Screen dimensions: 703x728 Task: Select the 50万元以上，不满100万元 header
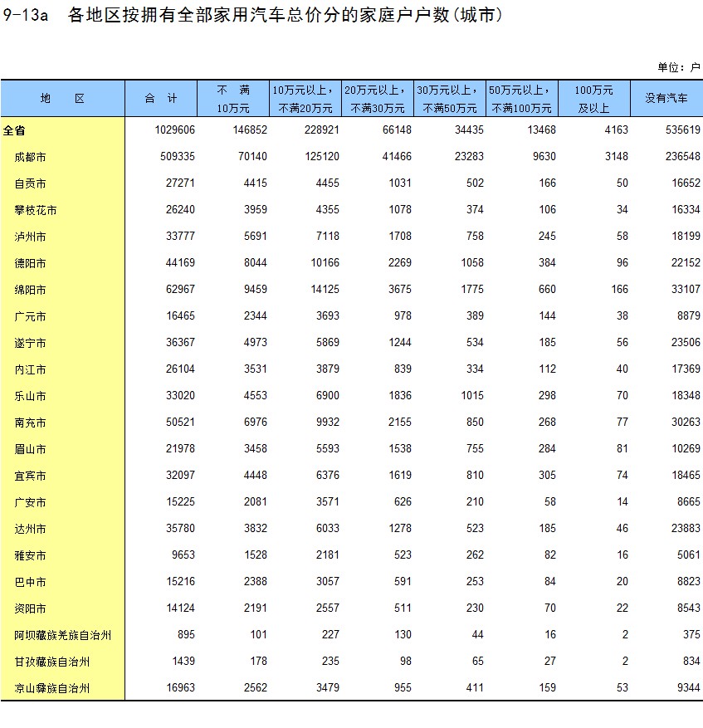pyautogui.click(x=522, y=99)
